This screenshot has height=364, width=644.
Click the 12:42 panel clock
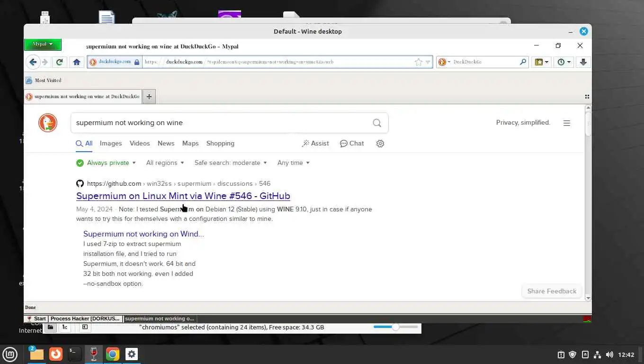click(x=626, y=355)
